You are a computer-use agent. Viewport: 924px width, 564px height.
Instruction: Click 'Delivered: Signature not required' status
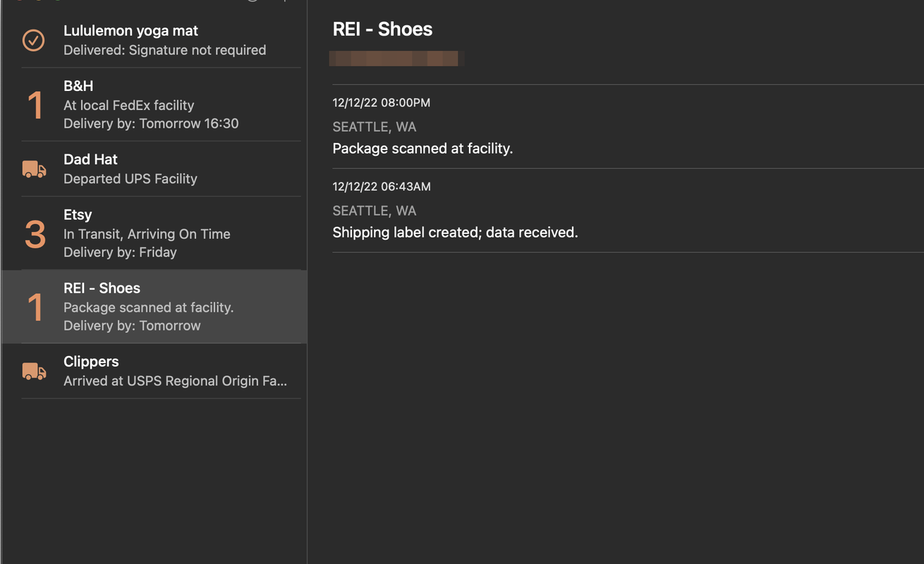[165, 50]
